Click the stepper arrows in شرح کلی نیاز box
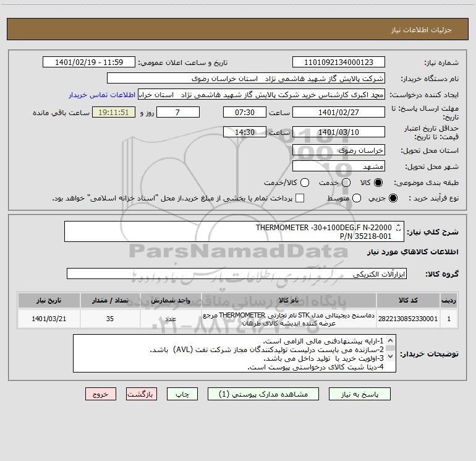Screen dimensions: 476x461 point(398,227)
